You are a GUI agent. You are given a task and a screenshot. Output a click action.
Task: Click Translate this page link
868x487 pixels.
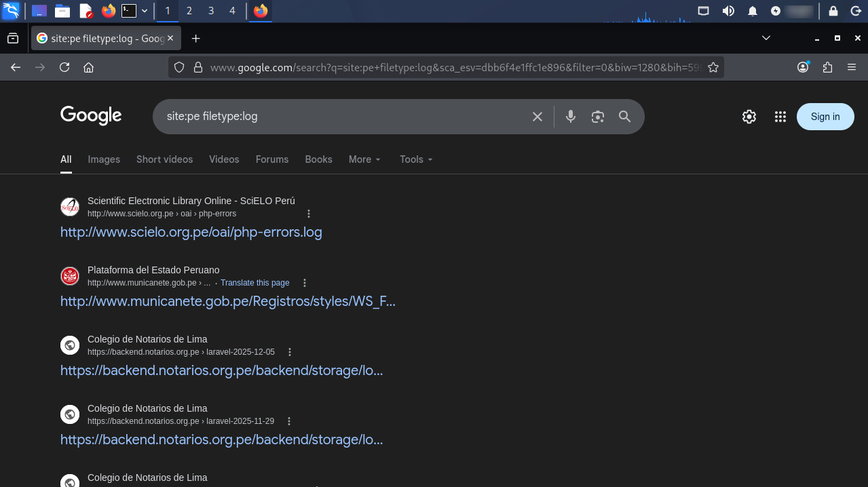point(254,283)
